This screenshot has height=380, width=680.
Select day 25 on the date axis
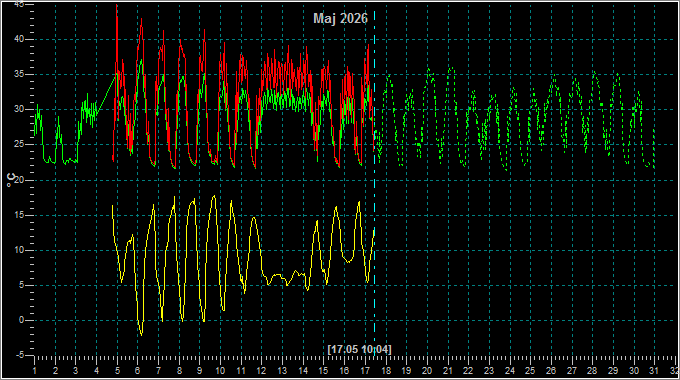point(530,371)
